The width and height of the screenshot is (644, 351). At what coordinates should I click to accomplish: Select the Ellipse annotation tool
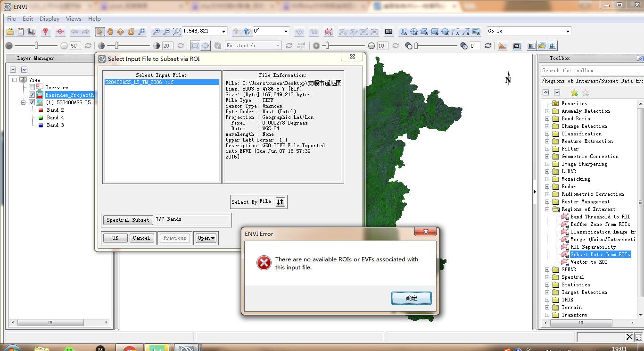coord(445,32)
